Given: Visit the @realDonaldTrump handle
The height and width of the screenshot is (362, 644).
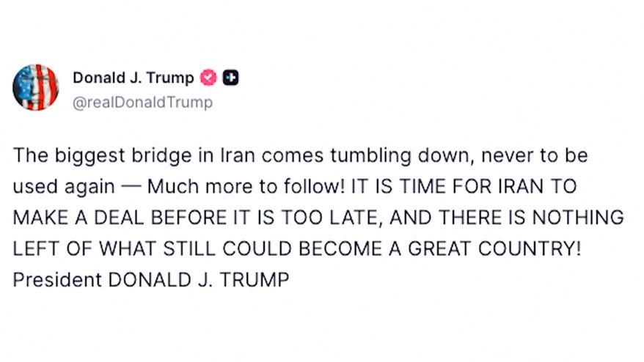Looking at the screenshot, I should [142, 102].
